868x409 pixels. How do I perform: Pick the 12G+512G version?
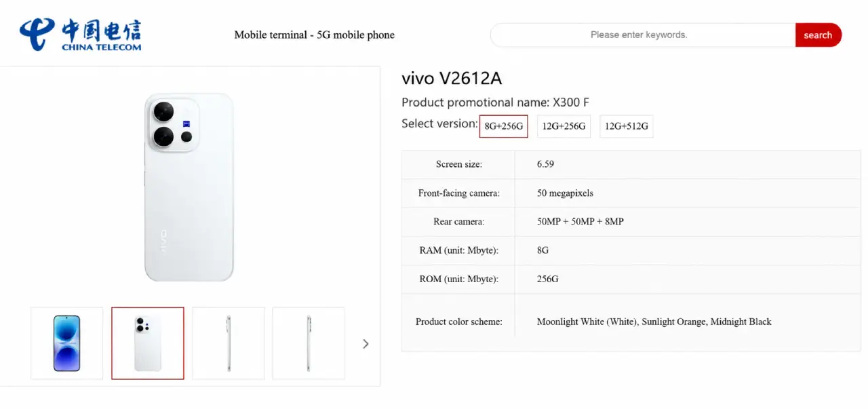tap(627, 126)
